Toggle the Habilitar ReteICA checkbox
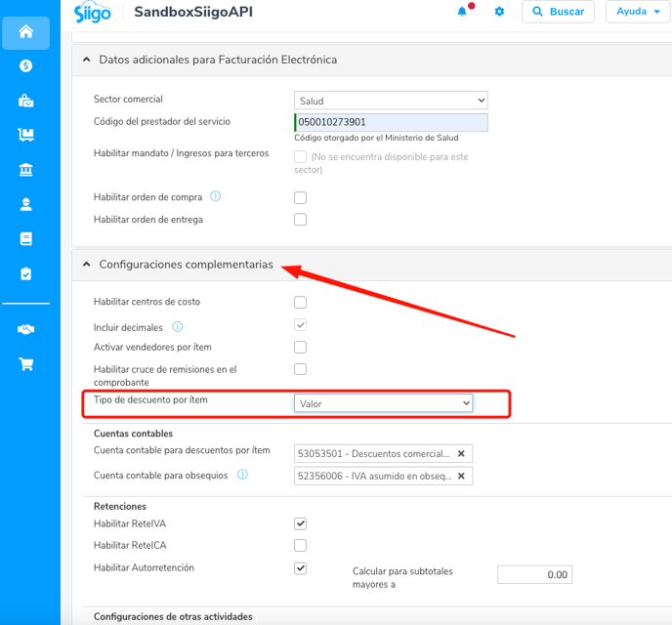This screenshot has height=625, width=672. click(301, 545)
